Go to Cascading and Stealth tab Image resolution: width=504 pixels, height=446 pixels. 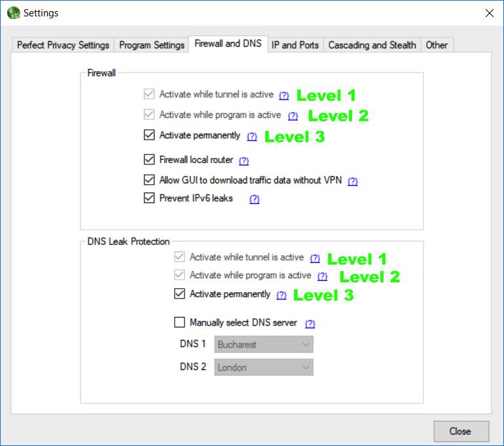372,45
